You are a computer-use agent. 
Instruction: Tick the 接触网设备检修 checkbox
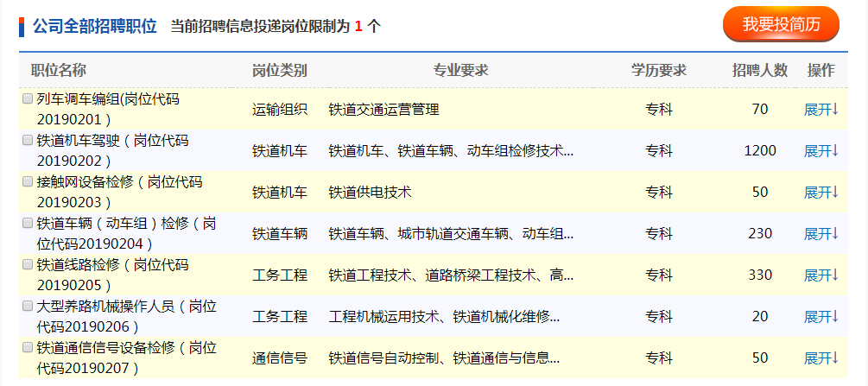[x=28, y=182]
